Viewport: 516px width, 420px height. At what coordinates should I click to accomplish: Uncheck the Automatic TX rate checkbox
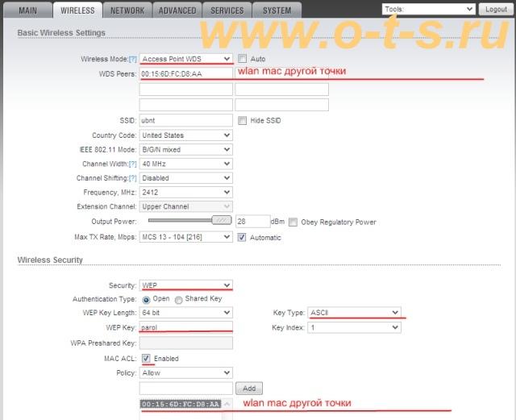pos(242,237)
